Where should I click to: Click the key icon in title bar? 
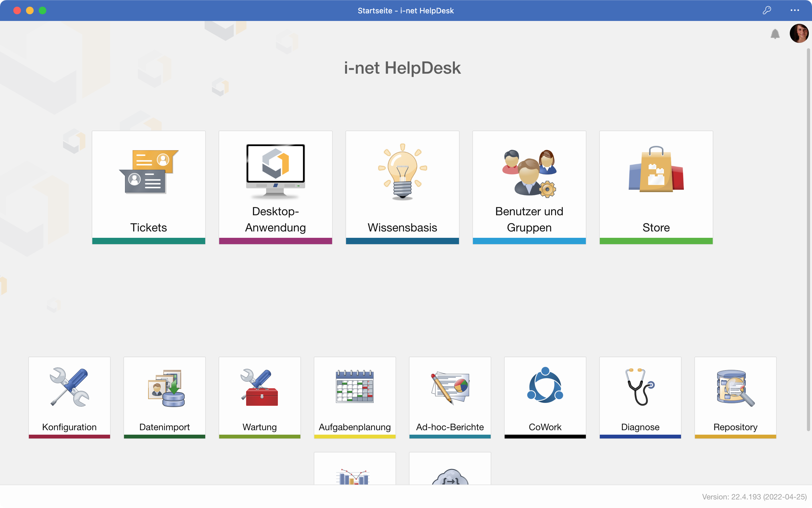click(x=767, y=10)
